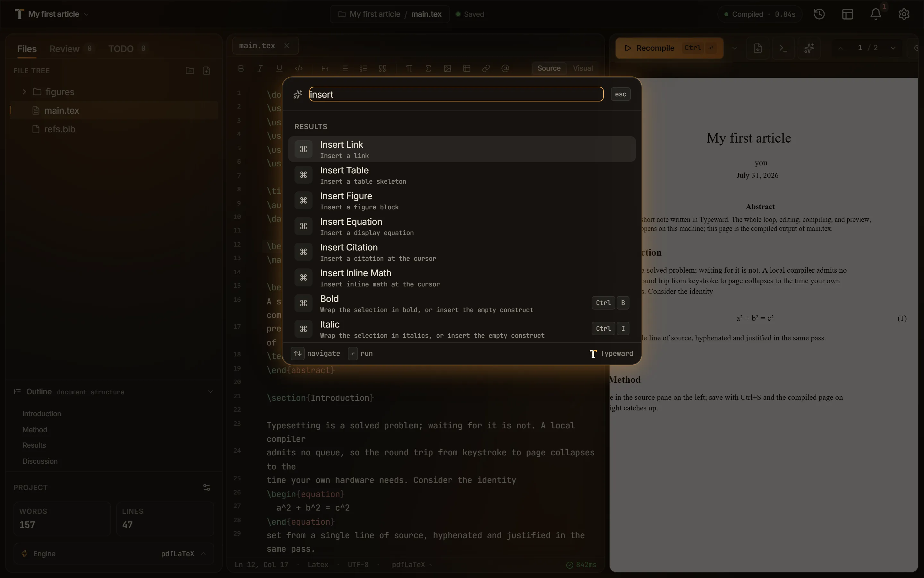Open the Recompile options dropdown arrow
The height and width of the screenshot is (578, 924).
pos(734,48)
